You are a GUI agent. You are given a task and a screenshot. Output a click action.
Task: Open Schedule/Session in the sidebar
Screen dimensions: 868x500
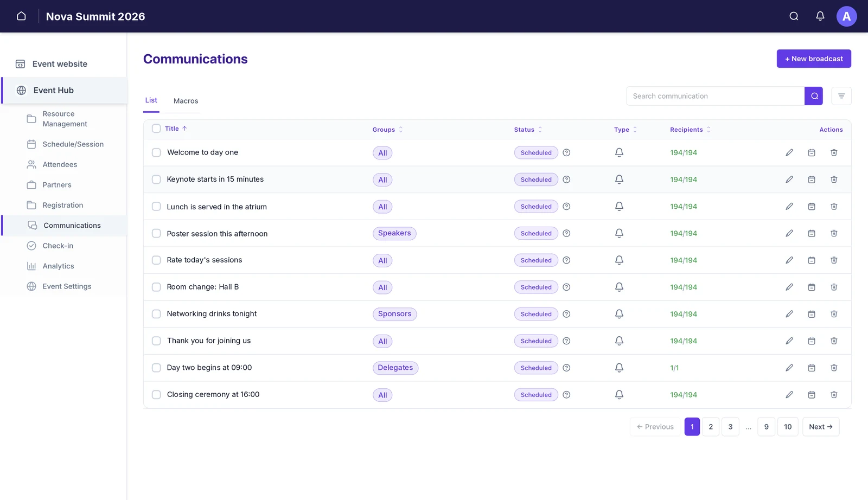73,144
